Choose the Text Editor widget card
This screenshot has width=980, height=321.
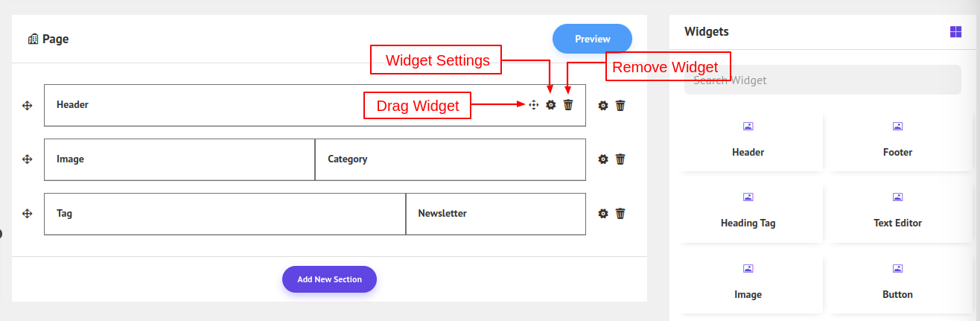(x=897, y=212)
